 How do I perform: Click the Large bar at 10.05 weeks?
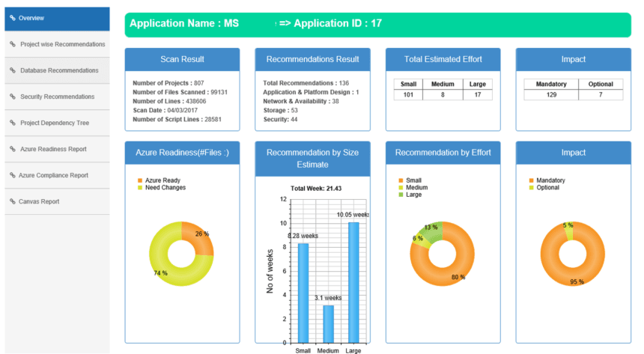pos(353,283)
